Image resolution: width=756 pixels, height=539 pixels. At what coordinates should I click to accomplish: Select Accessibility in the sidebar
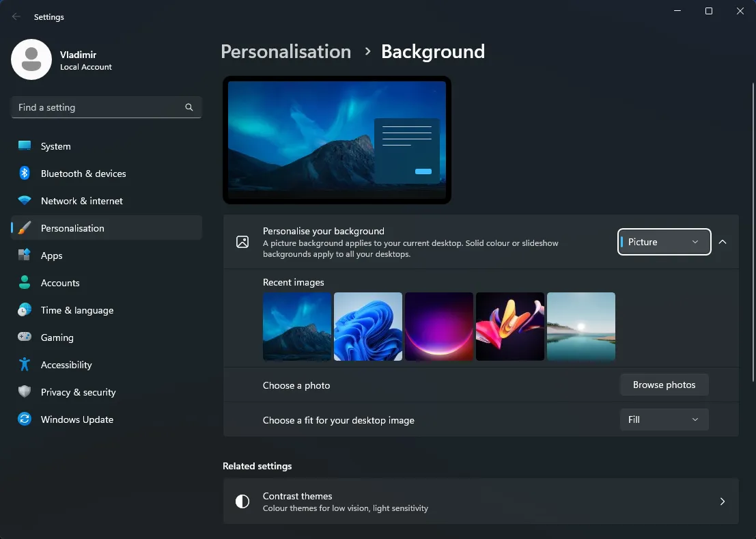tap(106, 365)
